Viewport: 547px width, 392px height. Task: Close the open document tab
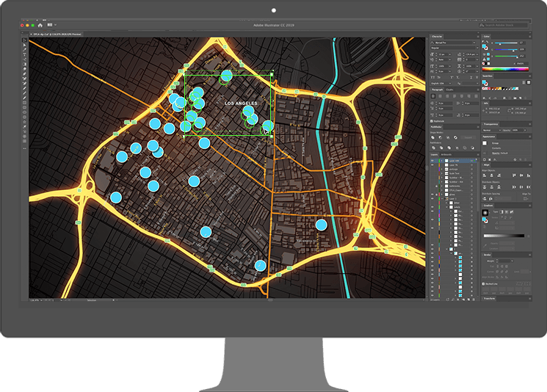pos(31,35)
